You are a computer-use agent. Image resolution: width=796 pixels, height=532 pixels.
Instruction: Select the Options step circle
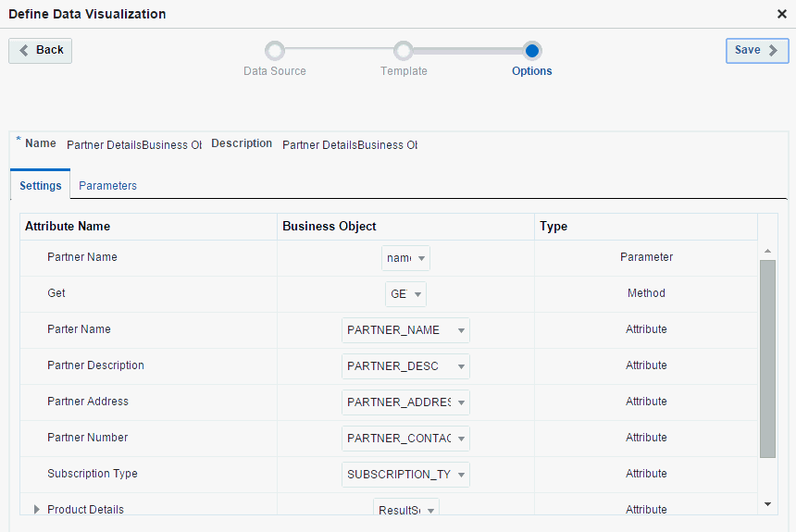(532, 51)
